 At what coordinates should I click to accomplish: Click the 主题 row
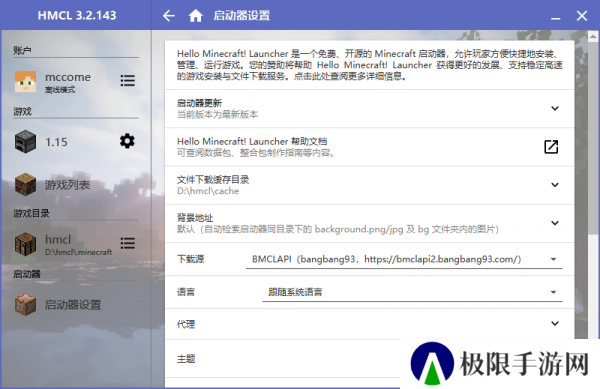[282, 359]
